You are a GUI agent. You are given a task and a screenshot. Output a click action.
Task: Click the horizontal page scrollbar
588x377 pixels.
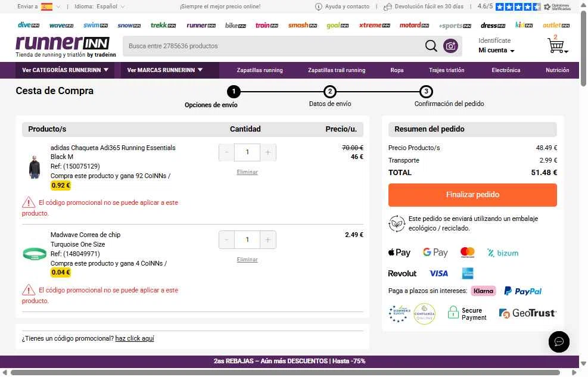(285, 372)
